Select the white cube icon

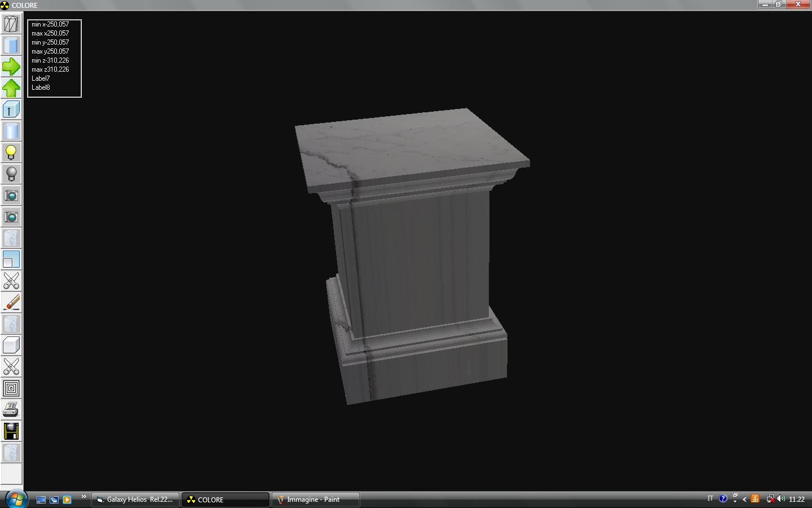[11, 345]
